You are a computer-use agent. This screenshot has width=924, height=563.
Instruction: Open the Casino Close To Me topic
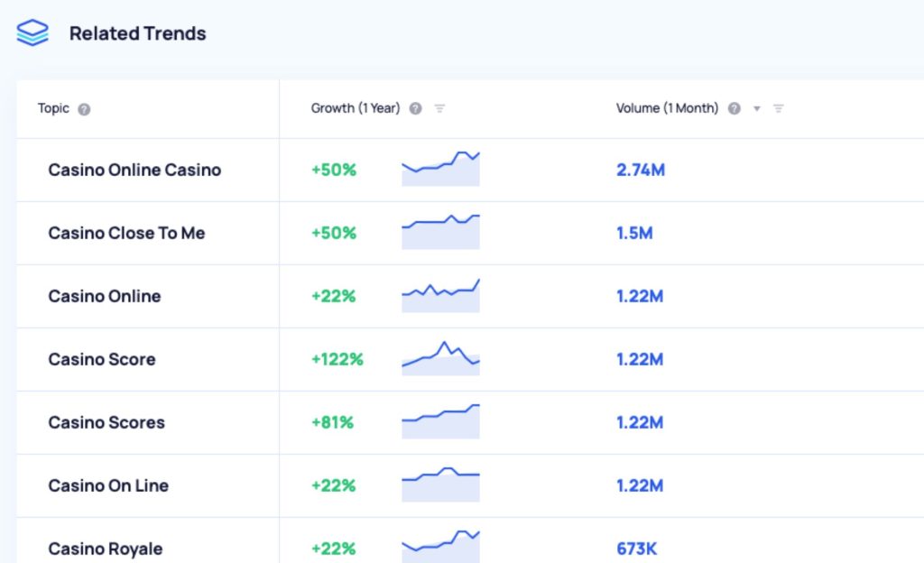[x=126, y=233]
